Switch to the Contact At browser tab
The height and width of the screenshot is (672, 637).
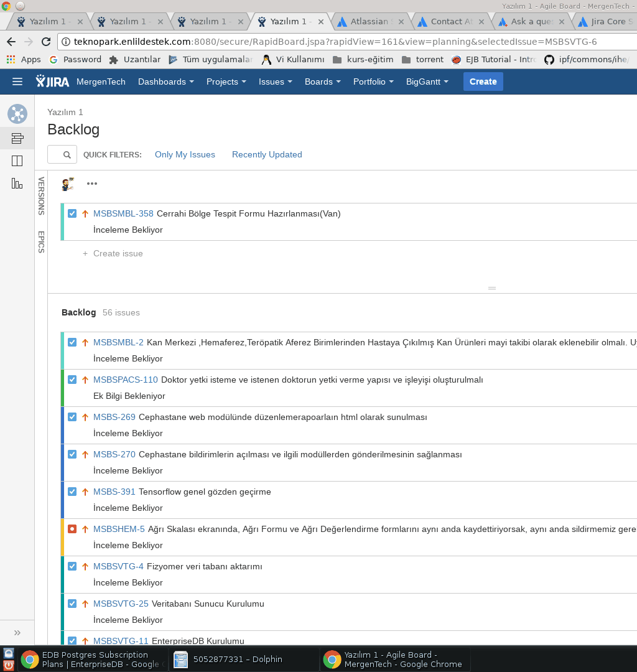[x=450, y=21]
